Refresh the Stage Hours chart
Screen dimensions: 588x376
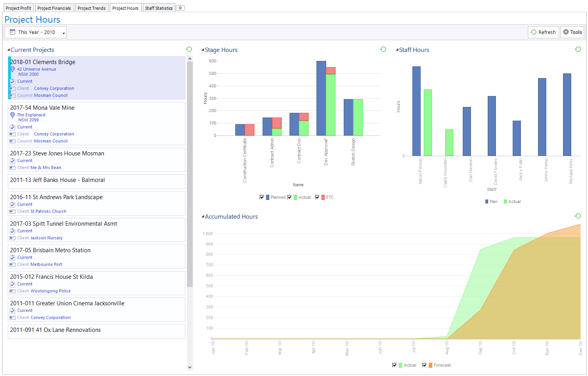(383, 49)
